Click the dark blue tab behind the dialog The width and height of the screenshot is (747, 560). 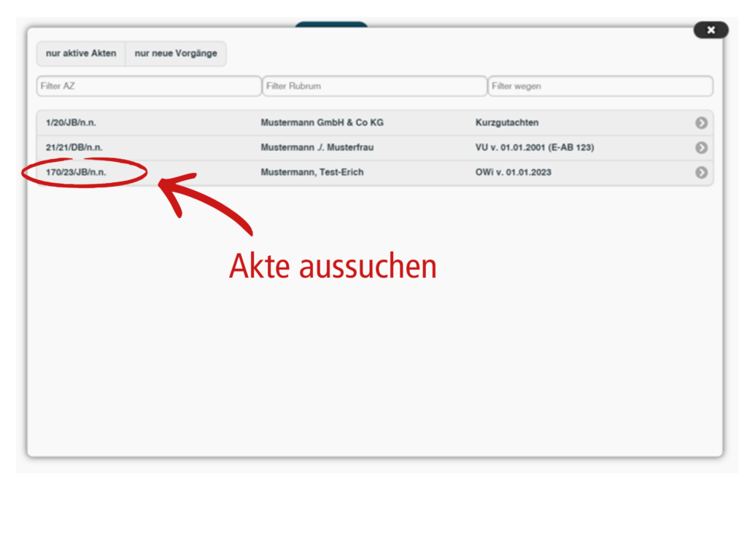331,25
